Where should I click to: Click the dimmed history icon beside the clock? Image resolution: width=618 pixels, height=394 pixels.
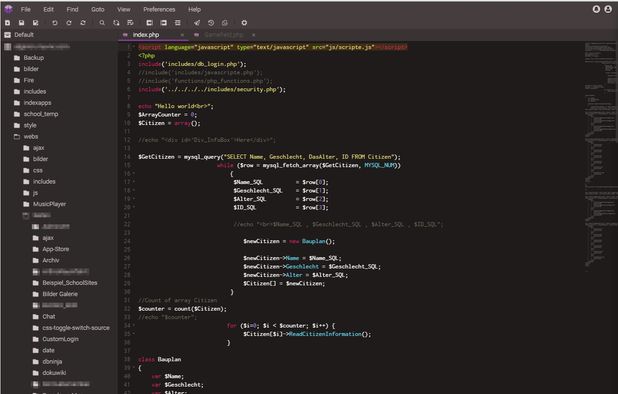click(x=225, y=23)
